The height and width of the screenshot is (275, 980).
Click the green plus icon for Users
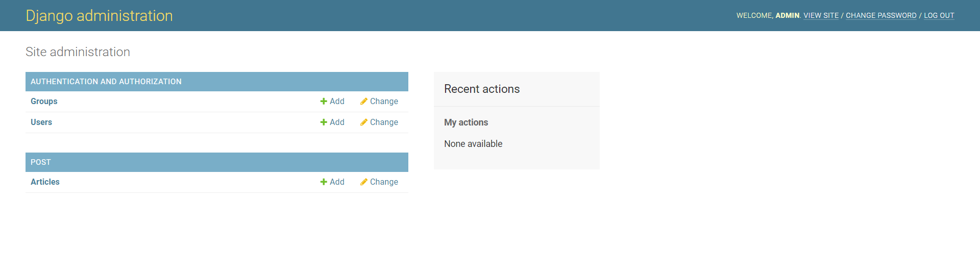(x=324, y=122)
